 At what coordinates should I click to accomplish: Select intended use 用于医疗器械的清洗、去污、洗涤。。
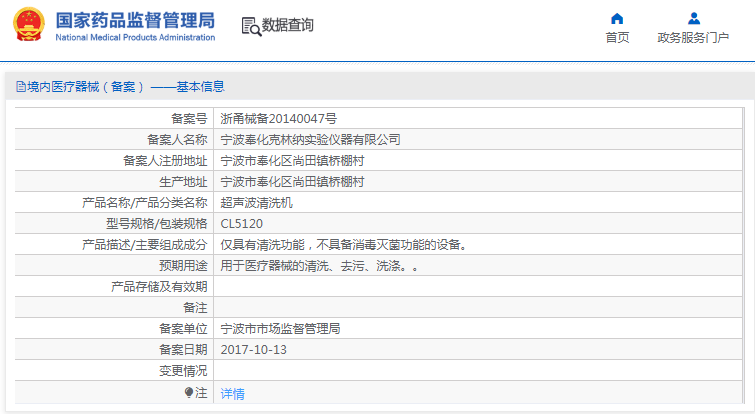[320, 266]
